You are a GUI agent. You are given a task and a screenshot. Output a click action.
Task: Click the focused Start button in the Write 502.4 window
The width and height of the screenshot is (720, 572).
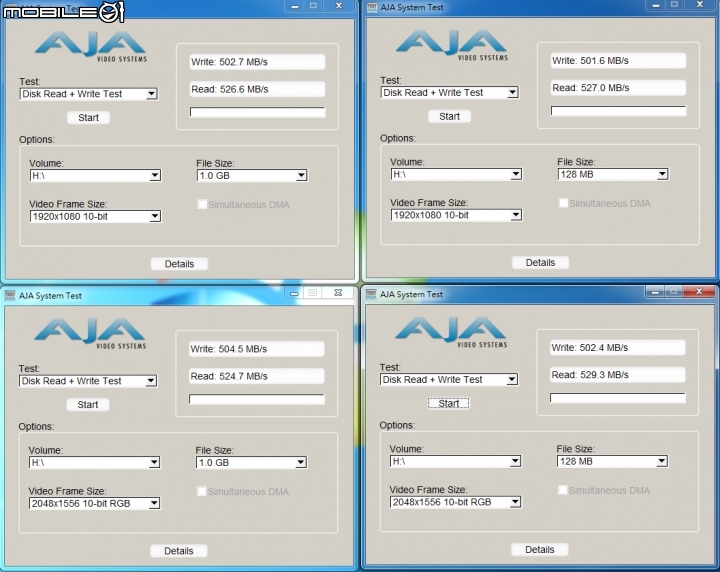pyautogui.click(x=448, y=403)
